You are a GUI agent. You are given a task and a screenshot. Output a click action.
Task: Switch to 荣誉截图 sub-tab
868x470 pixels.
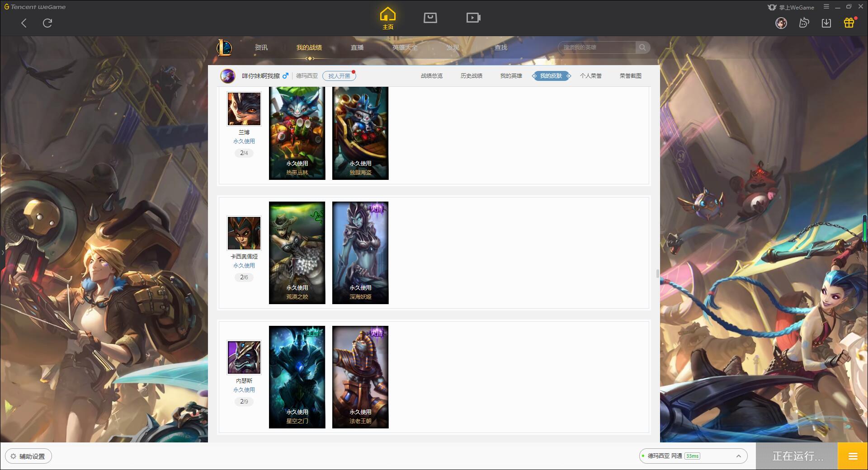click(x=631, y=76)
